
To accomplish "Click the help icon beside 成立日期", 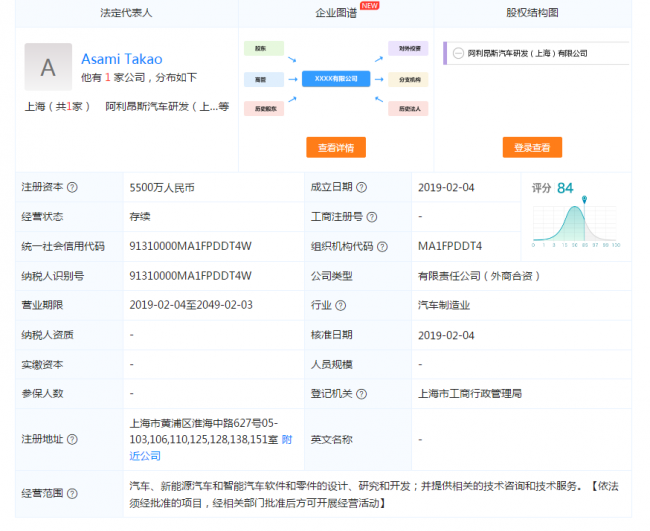I will (x=361, y=187).
